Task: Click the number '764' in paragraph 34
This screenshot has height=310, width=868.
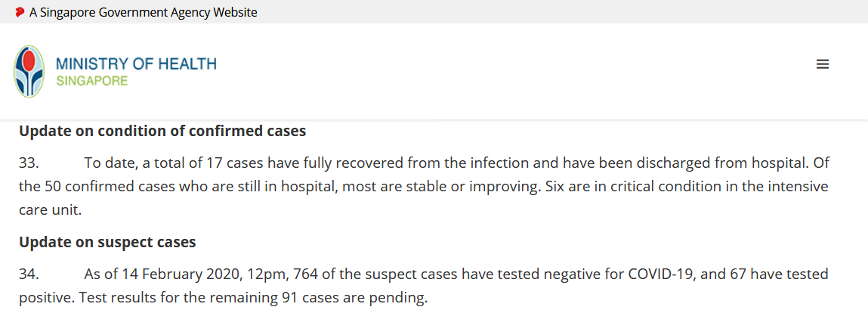Action: [x=304, y=274]
